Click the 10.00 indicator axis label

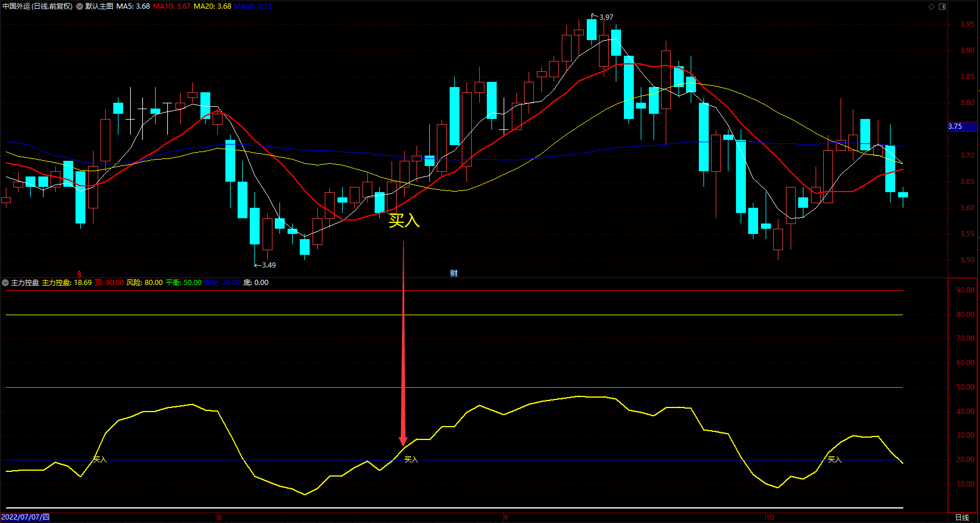point(965,484)
